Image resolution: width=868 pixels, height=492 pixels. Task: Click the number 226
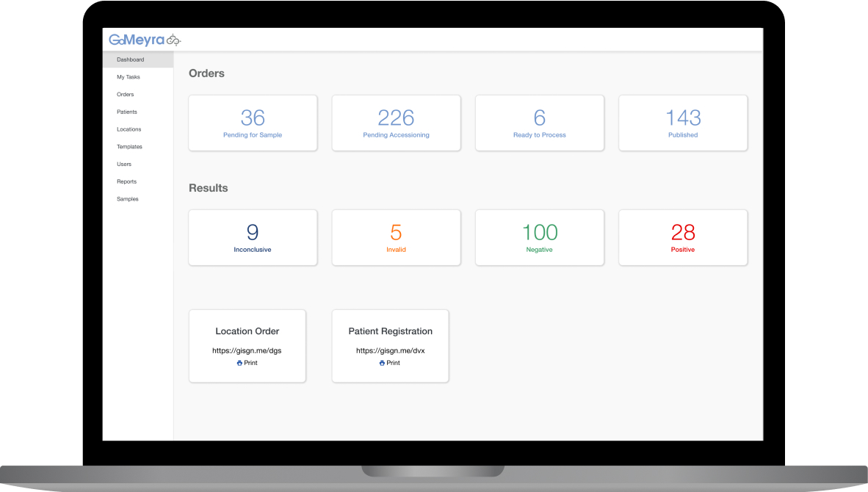pos(397,117)
